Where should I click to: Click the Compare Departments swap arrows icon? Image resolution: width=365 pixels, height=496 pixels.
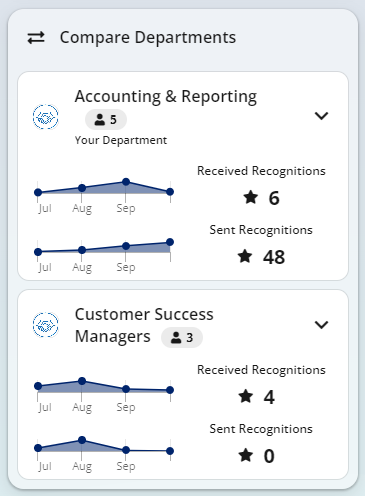(36, 38)
